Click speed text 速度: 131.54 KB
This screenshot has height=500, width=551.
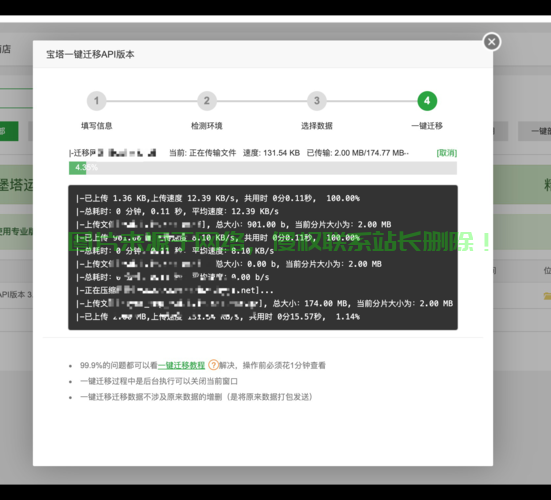(271, 153)
